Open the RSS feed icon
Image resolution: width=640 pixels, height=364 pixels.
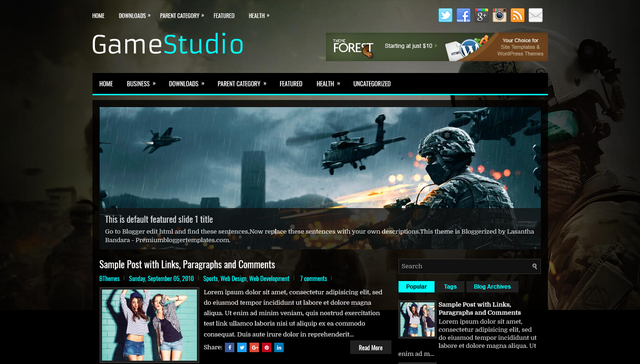point(518,15)
